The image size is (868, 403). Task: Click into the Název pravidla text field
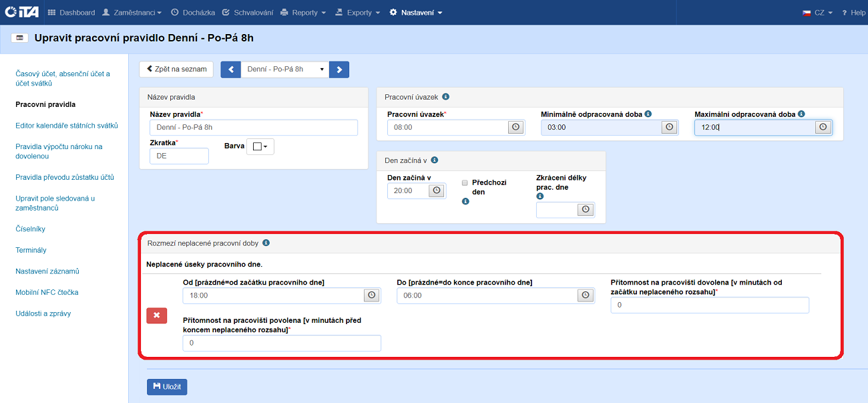(x=254, y=128)
